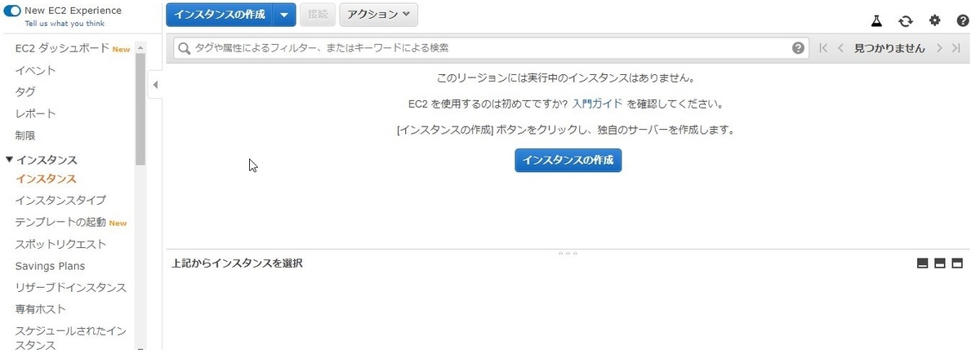980x354 pixels.
Task: Toggle the New EC2 Experience switch
Action: click(12, 11)
